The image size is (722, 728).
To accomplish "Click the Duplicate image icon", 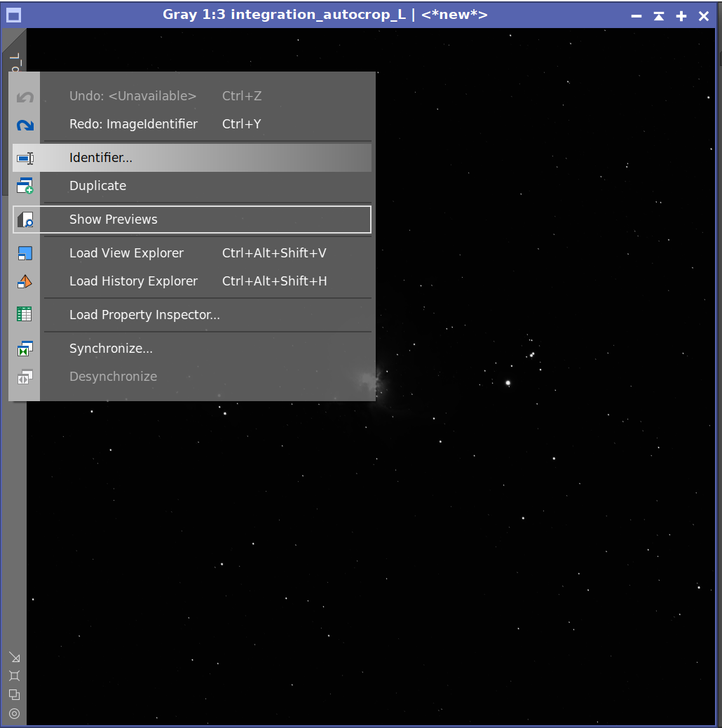I will click(x=25, y=187).
